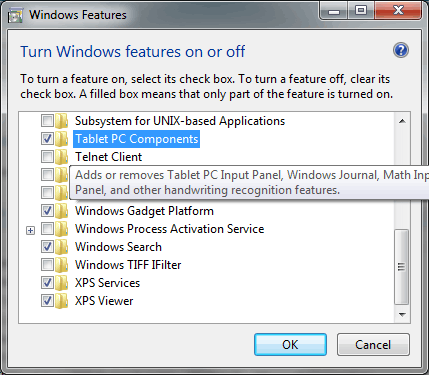This screenshot has height=375, width=429.
Task: Enable Subsystem for UNIX-based Applications checkbox
Action: [47, 121]
